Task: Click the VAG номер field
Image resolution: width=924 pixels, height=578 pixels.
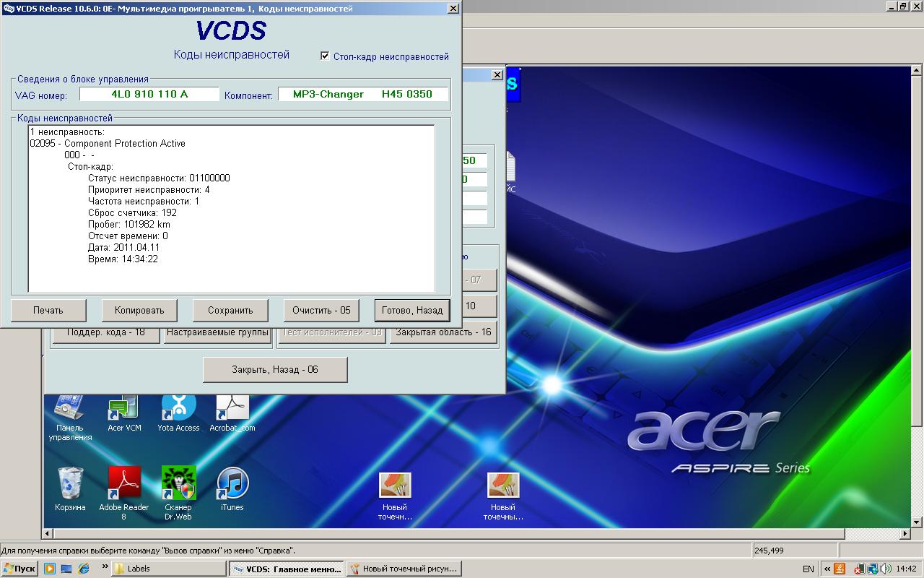Action: 149,95
